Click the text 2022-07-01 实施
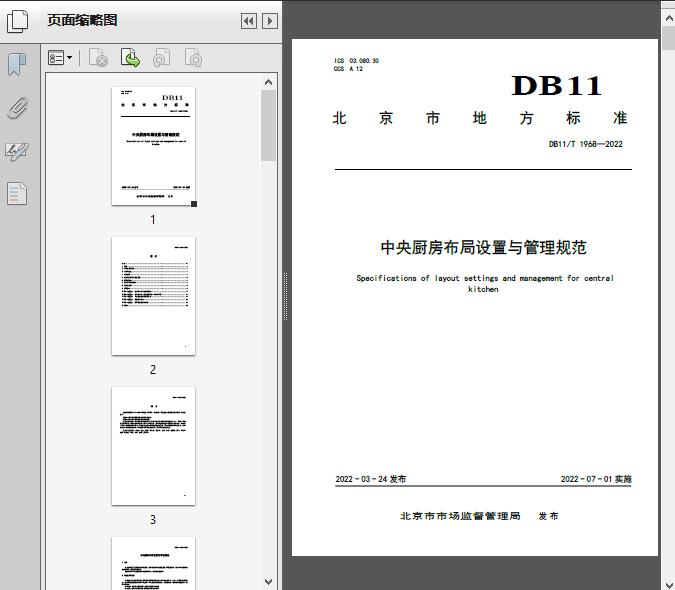Screen dimensions: 675x590 point(596,479)
